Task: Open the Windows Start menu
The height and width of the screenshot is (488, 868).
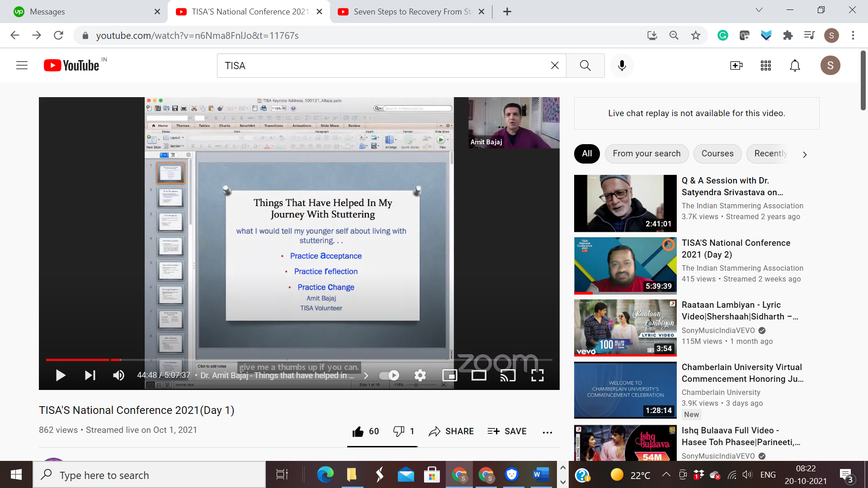Action: coord(16,475)
